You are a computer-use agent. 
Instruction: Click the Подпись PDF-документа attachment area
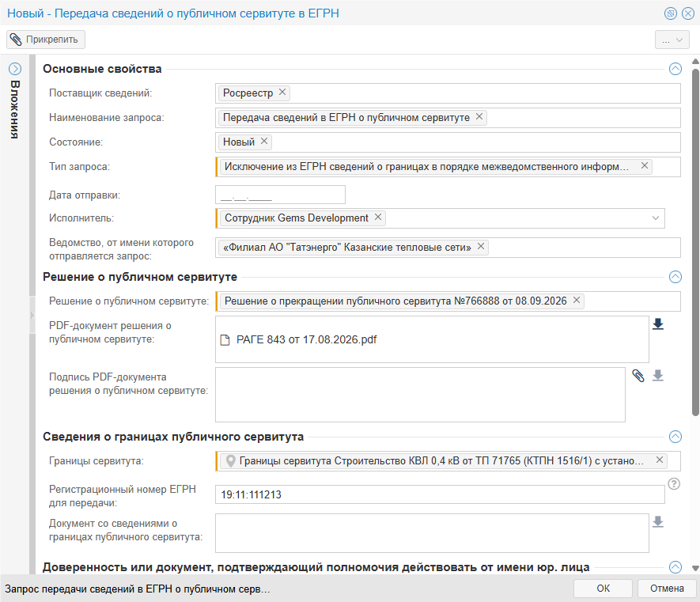pos(420,395)
